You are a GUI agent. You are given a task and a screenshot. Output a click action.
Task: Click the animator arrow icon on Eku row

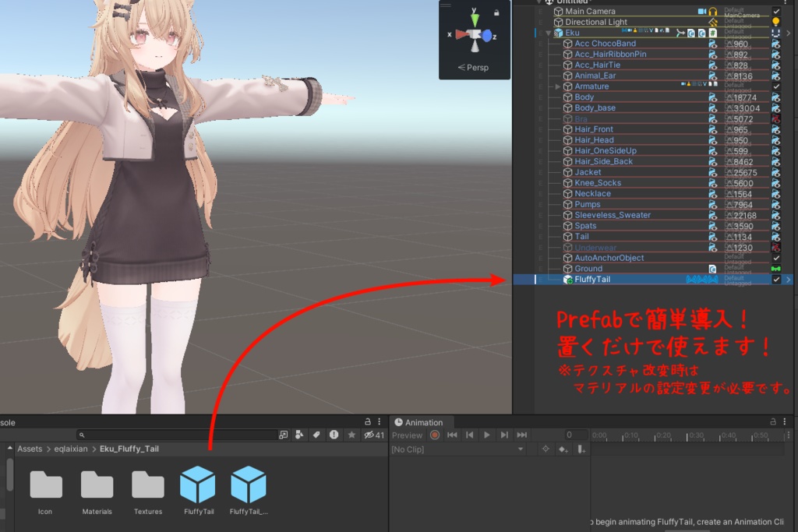tap(680, 33)
